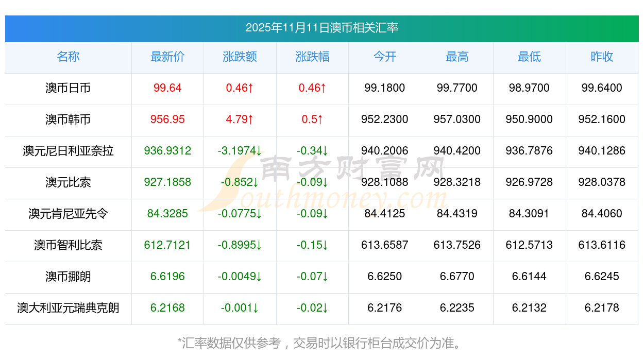Click change percent -0.34↓
This screenshot has height=359, width=644.
(312, 151)
